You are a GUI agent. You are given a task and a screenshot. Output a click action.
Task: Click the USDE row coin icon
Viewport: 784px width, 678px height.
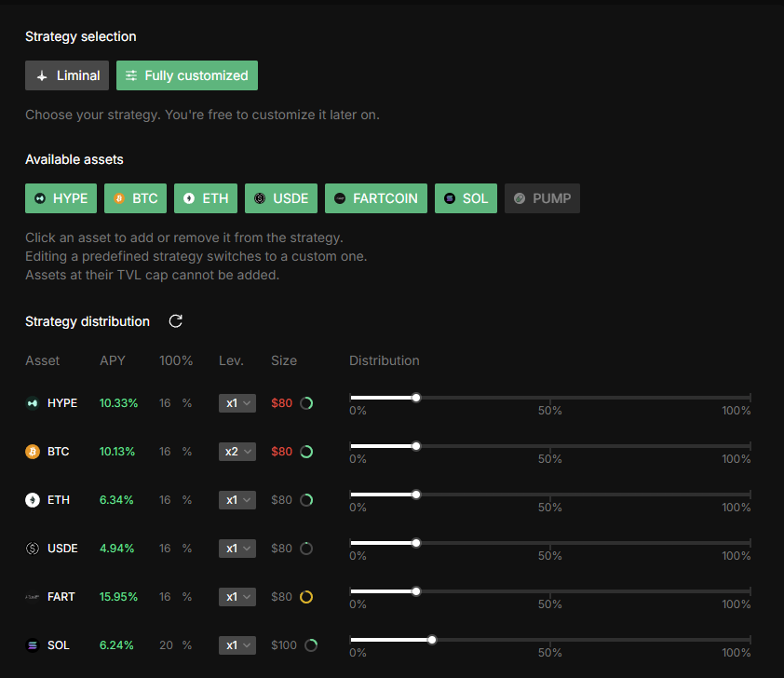coord(33,549)
